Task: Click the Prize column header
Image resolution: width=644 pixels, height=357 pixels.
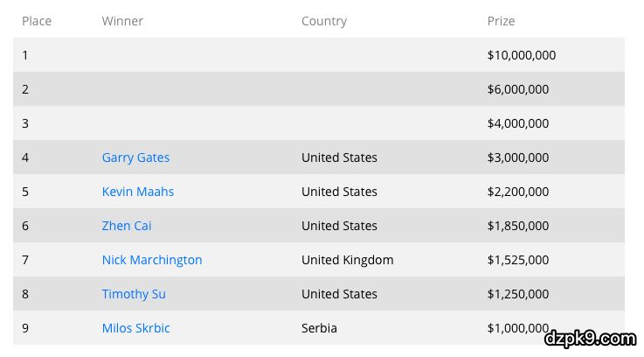Action: pos(501,21)
